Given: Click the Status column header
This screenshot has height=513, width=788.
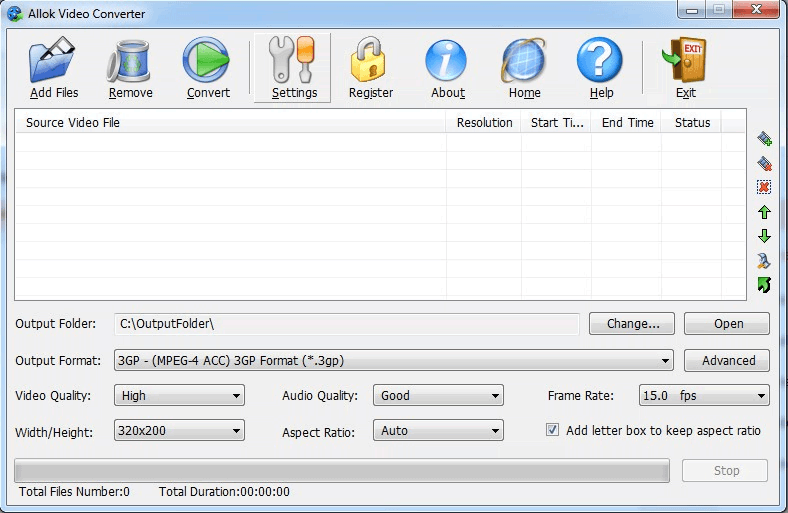Looking at the screenshot, I should coord(692,123).
